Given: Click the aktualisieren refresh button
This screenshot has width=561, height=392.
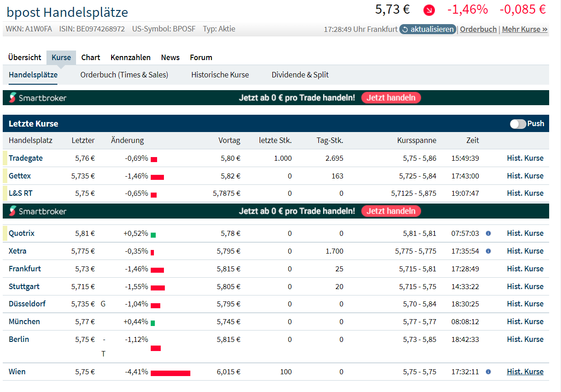Looking at the screenshot, I should (427, 29).
